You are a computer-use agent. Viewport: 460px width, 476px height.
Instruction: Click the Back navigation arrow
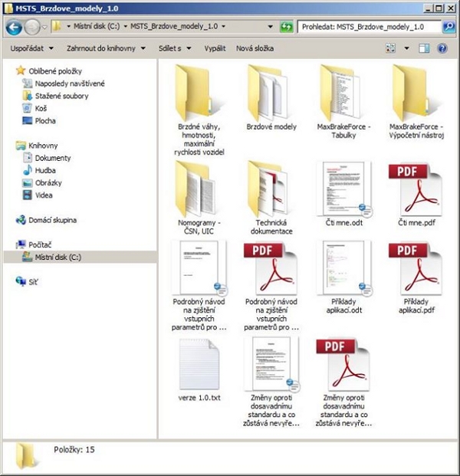click(x=14, y=27)
